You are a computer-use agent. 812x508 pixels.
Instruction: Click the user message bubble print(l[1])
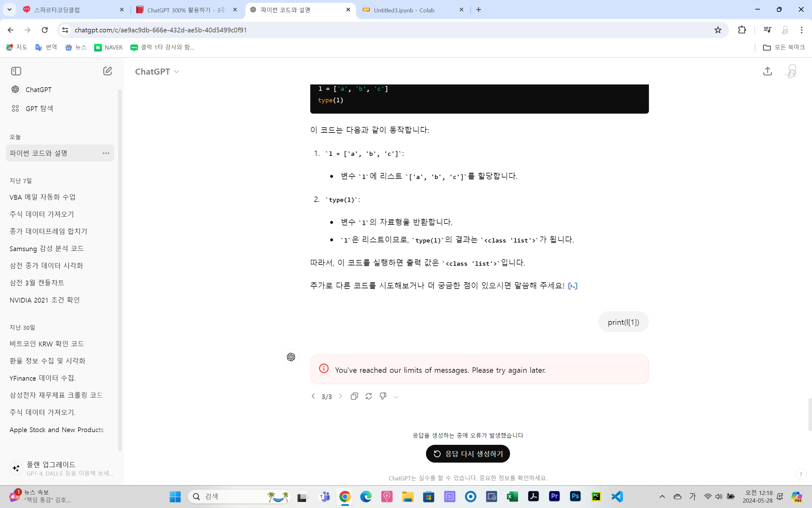[623, 322]
